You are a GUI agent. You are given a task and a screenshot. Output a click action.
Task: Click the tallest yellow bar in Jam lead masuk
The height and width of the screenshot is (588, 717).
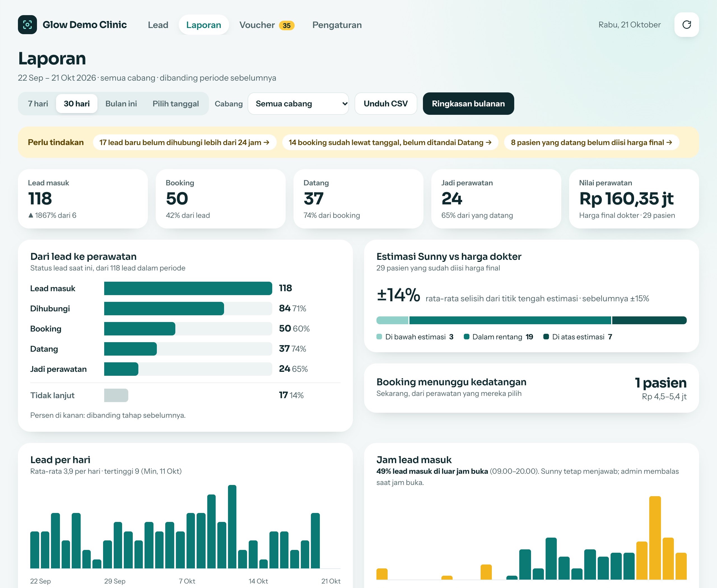655,538
